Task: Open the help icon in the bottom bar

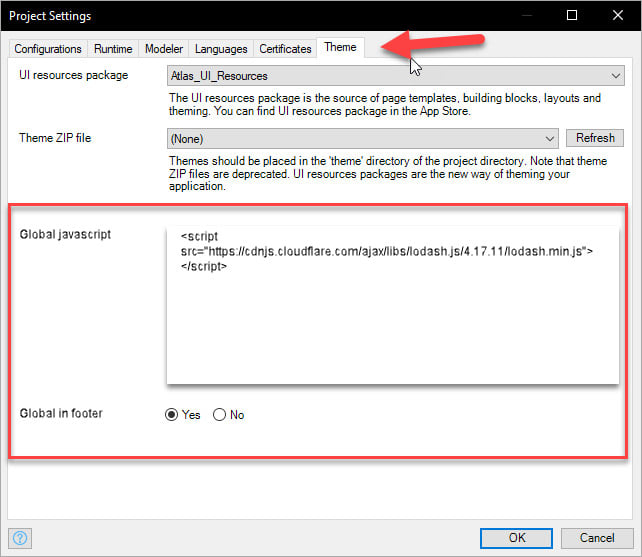Action: pyautogui.click(x=20, y=538)
